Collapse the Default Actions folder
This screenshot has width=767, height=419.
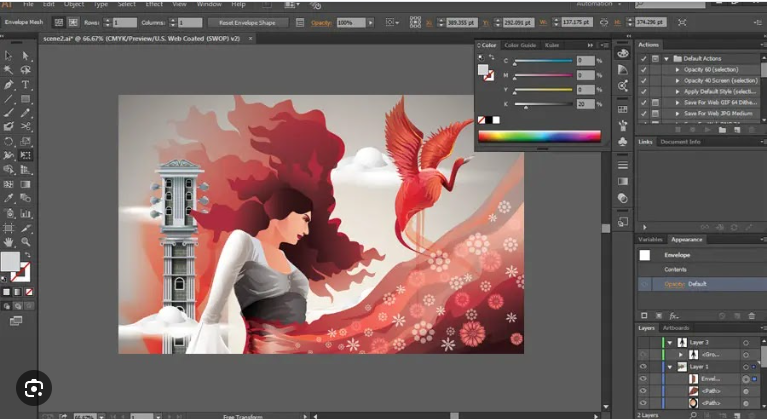coord(666,58)
